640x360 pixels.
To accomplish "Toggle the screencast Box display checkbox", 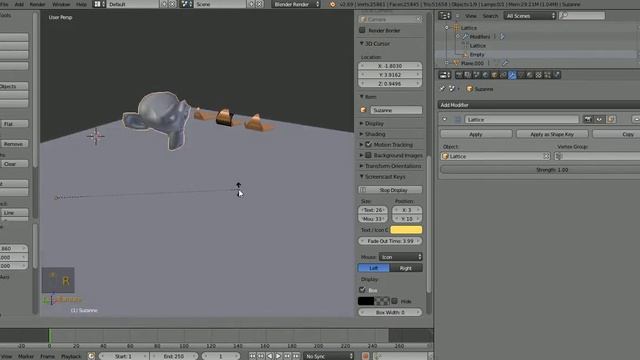I will tap(362, 290).
